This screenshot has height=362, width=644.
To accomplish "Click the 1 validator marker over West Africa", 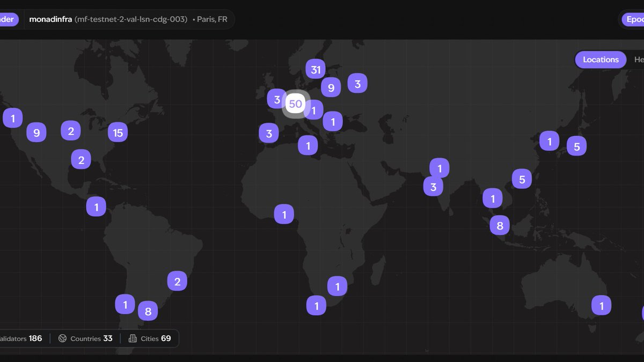I will [284, 213].
